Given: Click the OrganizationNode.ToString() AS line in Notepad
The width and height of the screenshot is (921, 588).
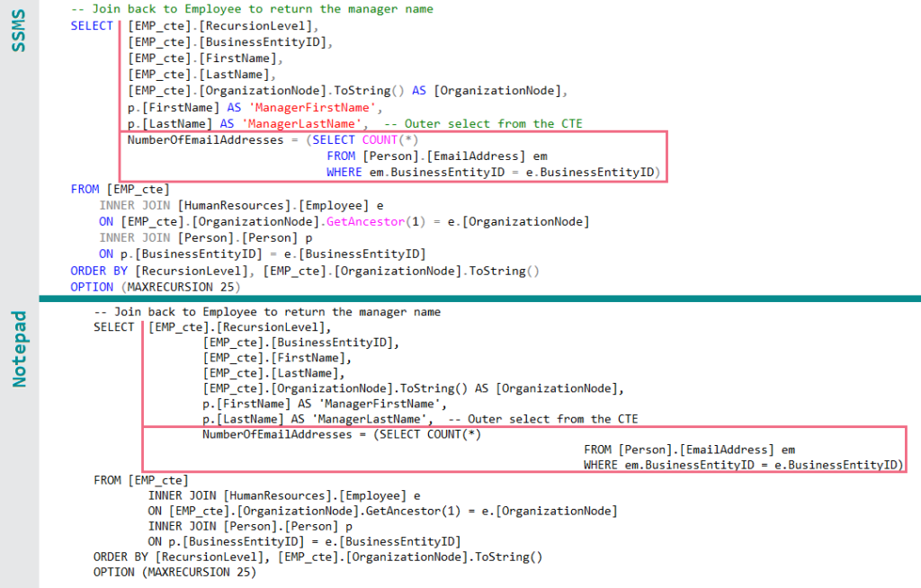Looking at the screenshot, I should pyautogui.click(x=413, y=388).
